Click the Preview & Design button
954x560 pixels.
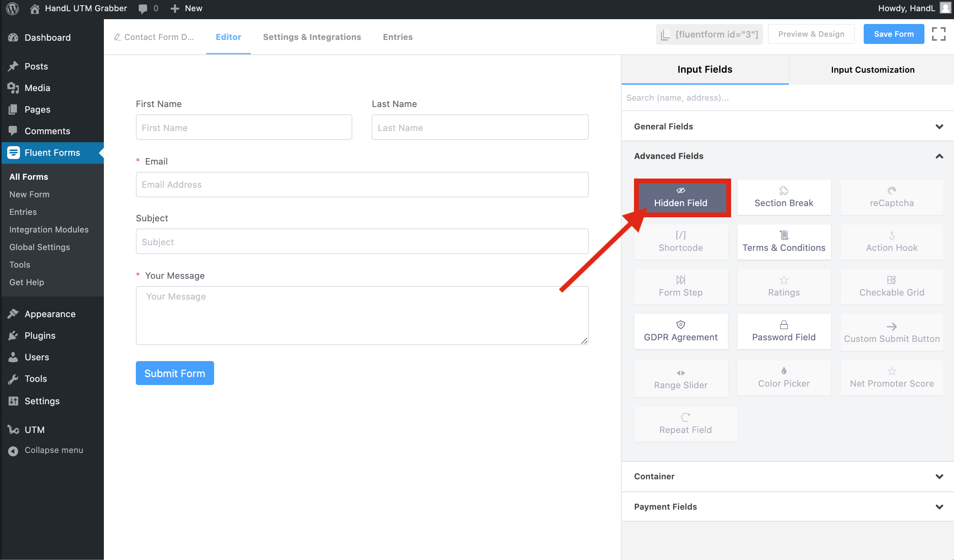coord(811,34)
